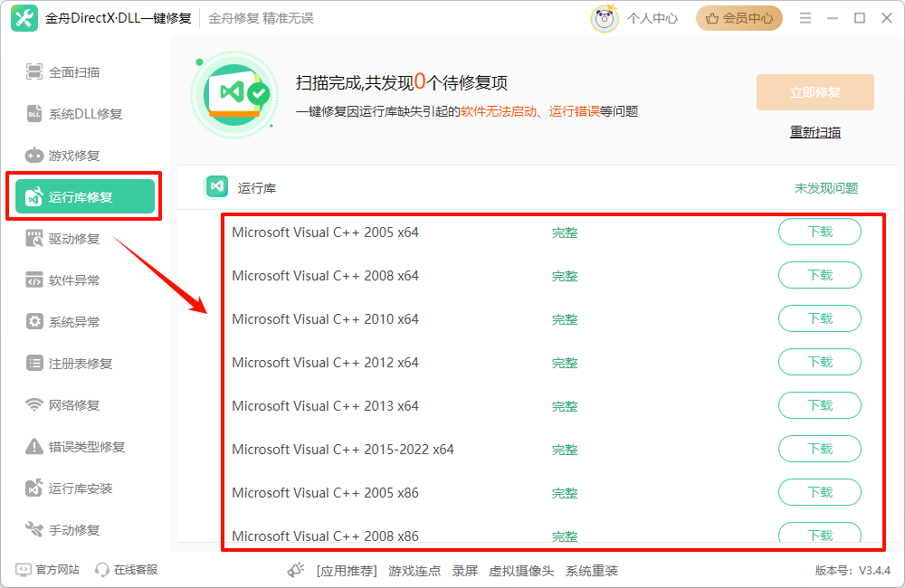Click the 重新扫描 rescan link
Viewport: 905px width, 588px height.
(x=814, y=131)
